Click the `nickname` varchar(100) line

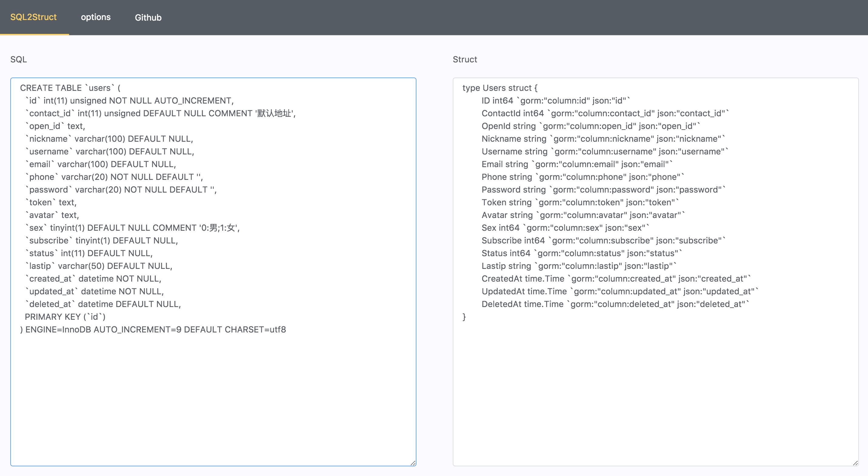pos(109,139)
